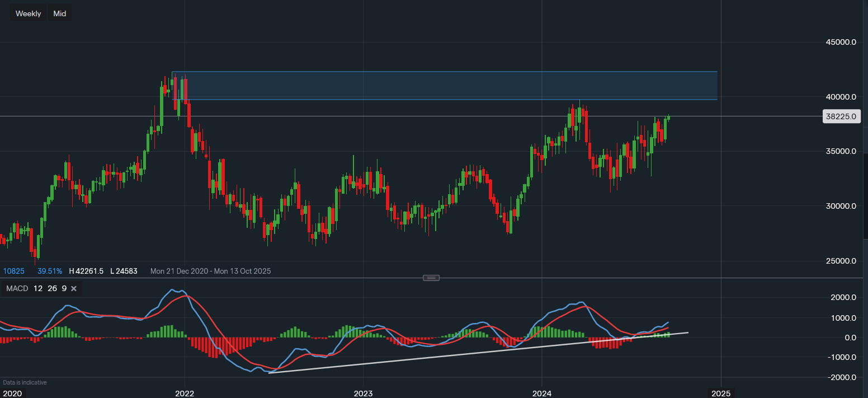Click the H 42261.5 high value
868x398 pixels.
pos(86,271)
